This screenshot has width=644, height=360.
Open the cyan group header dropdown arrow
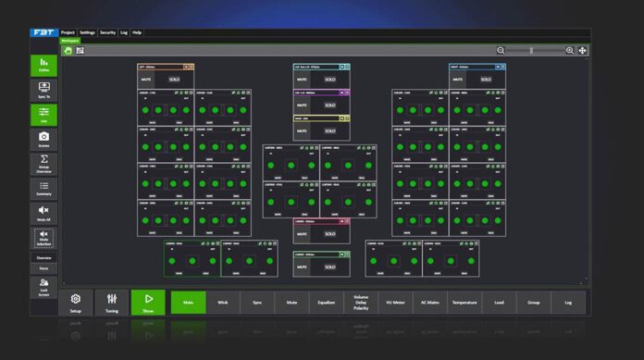pyautogui.click(x=341, y=67)
